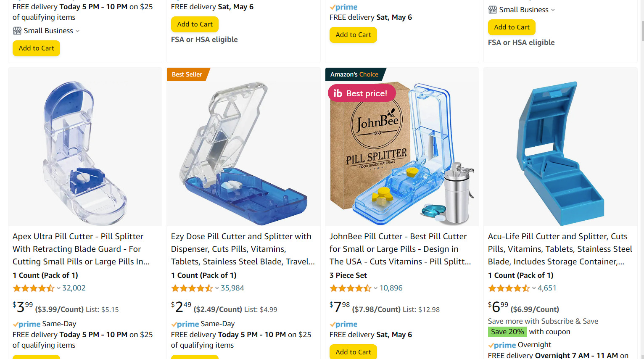Expand the Small Business dropdown, top left
Viewport: 644px width, 359px height.
(77, 31)
